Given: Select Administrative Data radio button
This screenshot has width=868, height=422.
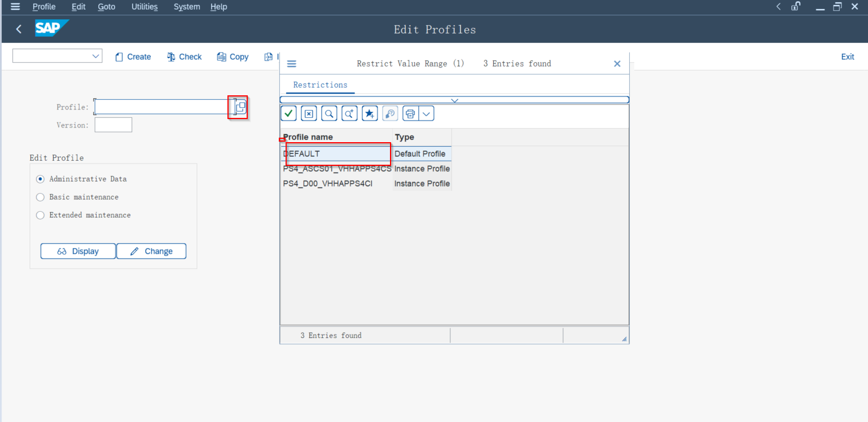Looking at the screenshot, I should click(40, 179).
